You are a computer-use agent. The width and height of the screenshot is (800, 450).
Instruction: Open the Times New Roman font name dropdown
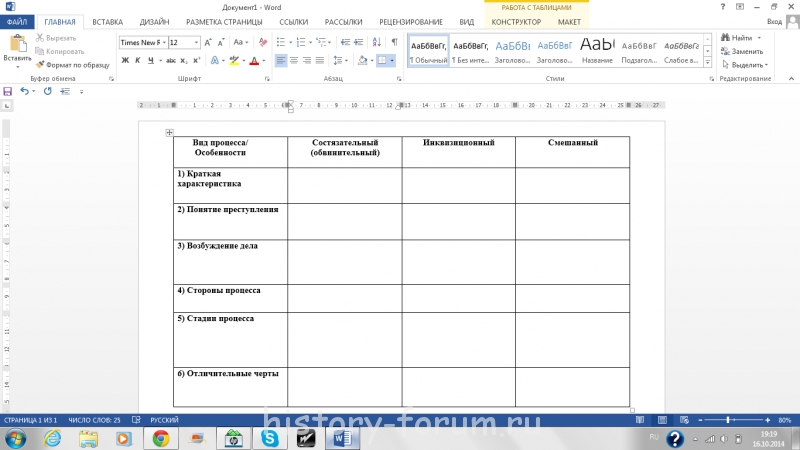[x=141, y=43]
